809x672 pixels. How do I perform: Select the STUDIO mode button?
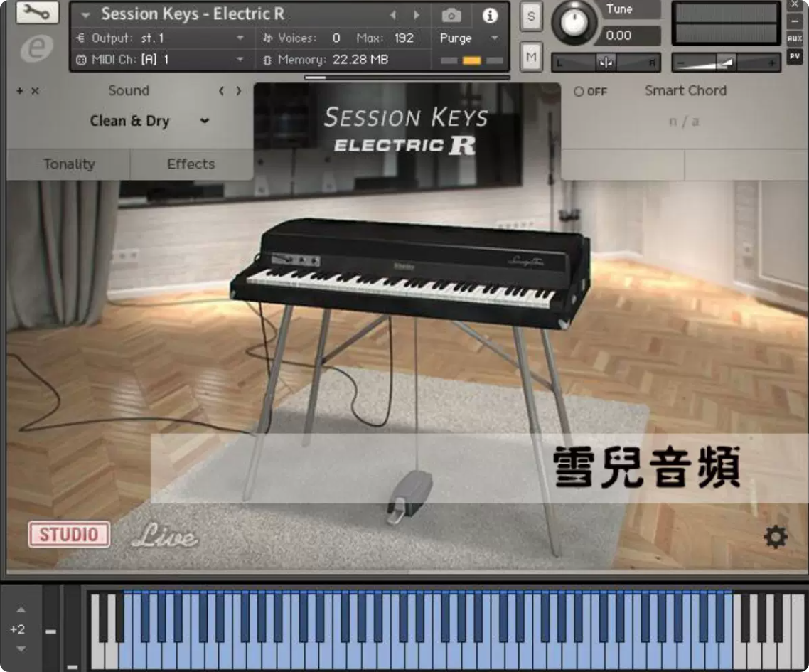pyautogui.click(x=69, y=534)
